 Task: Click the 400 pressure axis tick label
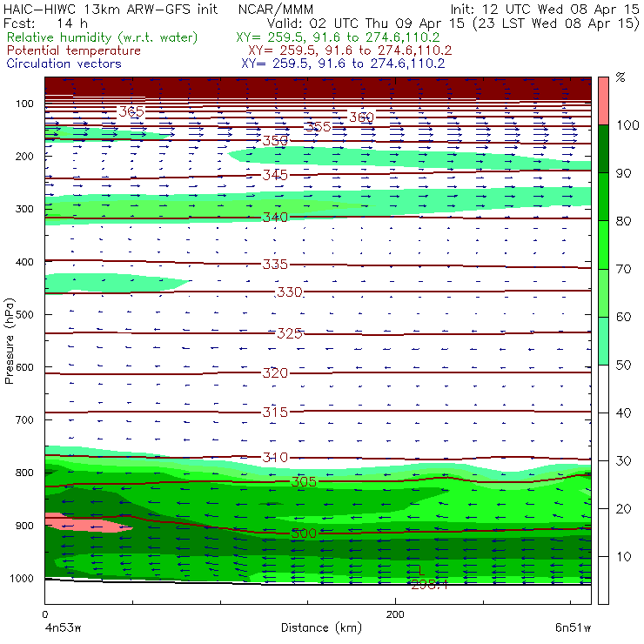(x=25, y=262)
